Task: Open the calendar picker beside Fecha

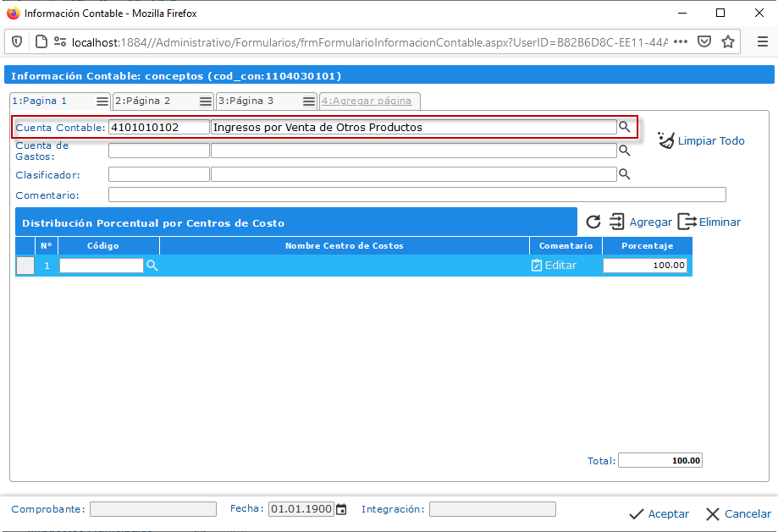Action: tap(341, 509)
